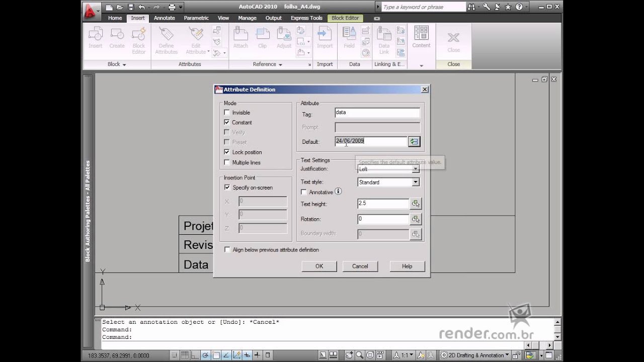This screenshot has width=644, height=362.
Task: Click the Help button in dialog
Action: pyautogui.click(x=407, y=266)
